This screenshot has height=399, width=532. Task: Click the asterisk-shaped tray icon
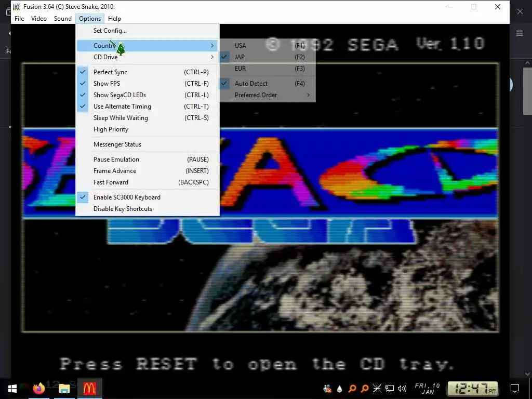click(x=377, y=389)
